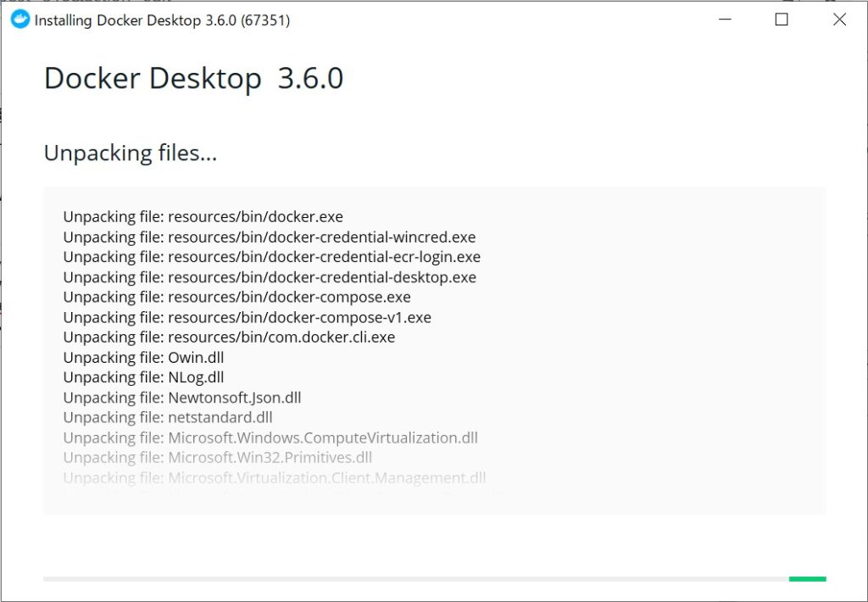The image size is (868, 602).
Task: Select log line for NLog.dll
Action: [x=144, y=377]
